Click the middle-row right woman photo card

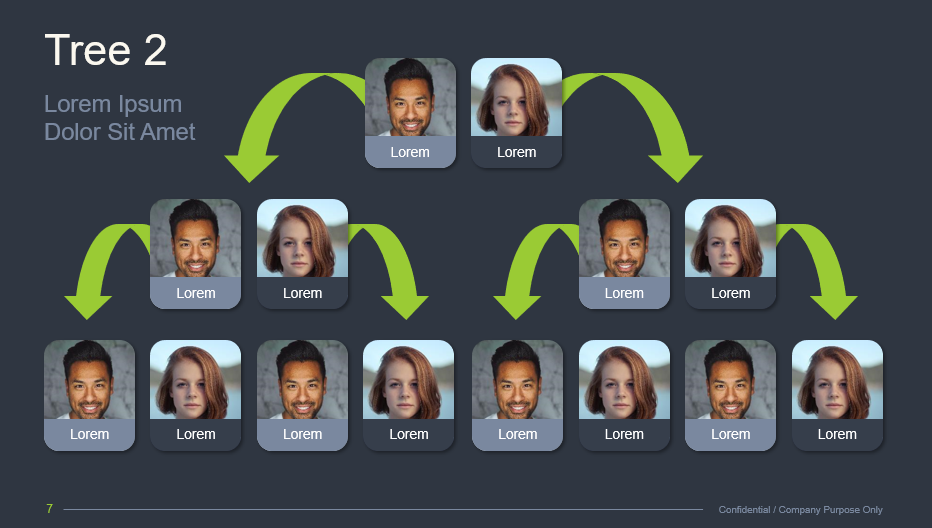point(731,254)
